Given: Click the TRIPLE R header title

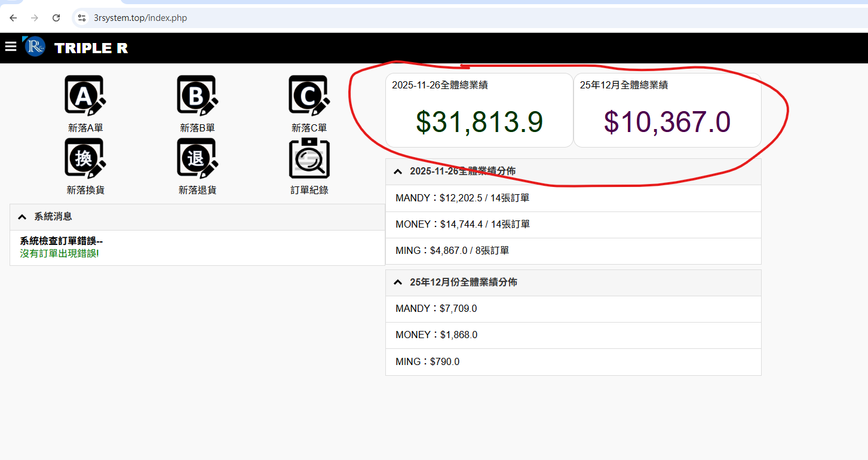Looking at the screenshot, I should [x=91, y=48].
